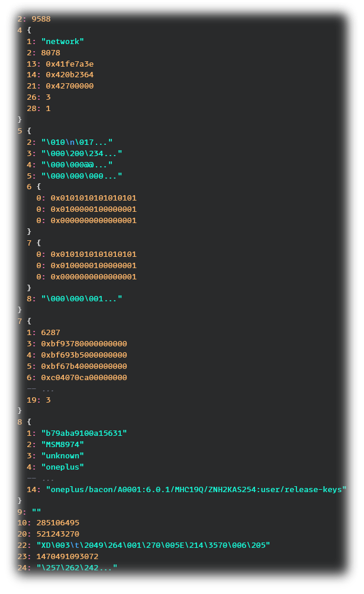The height and width of the screenshot is (594, 364).
Task: Click the oneplus/bacon build fingerprint string
Action: click(196, 489)
